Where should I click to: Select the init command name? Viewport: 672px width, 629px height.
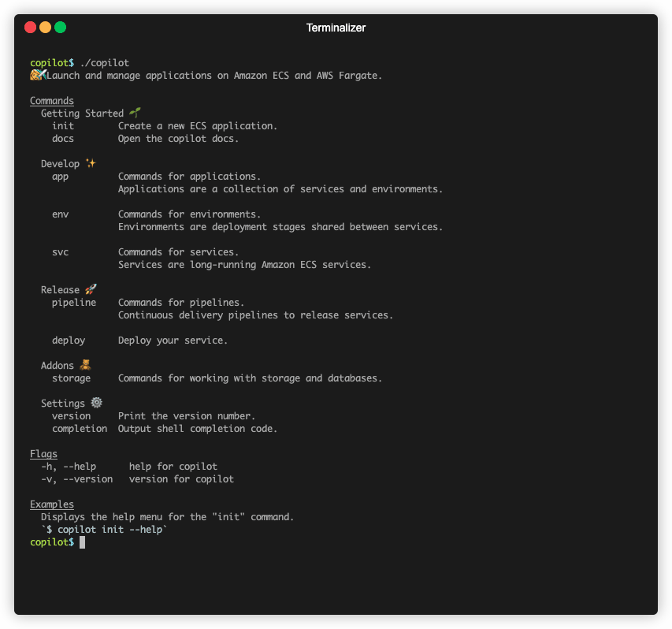[x=63, y=126]
